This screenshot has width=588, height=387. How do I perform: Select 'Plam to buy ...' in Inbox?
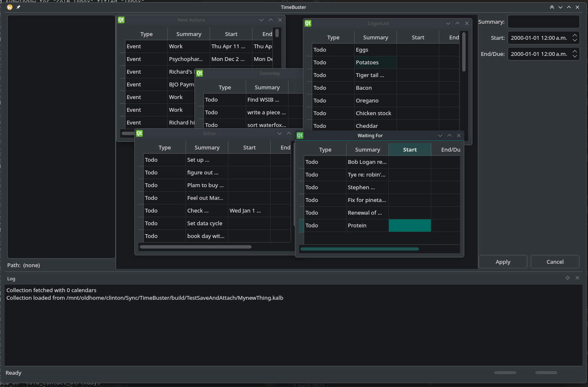(207, 185)
